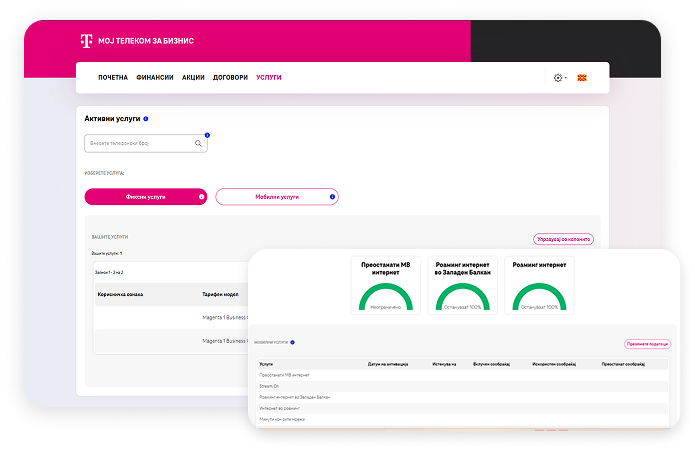Open the ПОЧЕТНА menu item
This screenshot has width=695, height=450.
[113, 77]
